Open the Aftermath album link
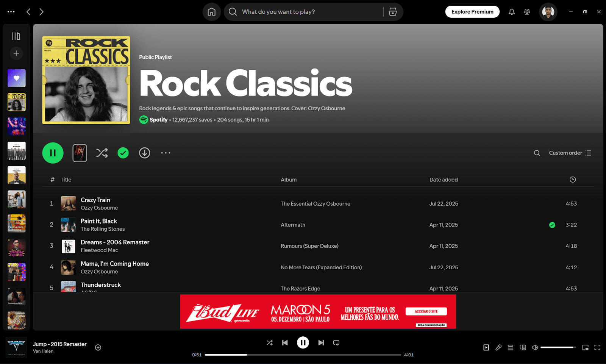 click(293, 225)
